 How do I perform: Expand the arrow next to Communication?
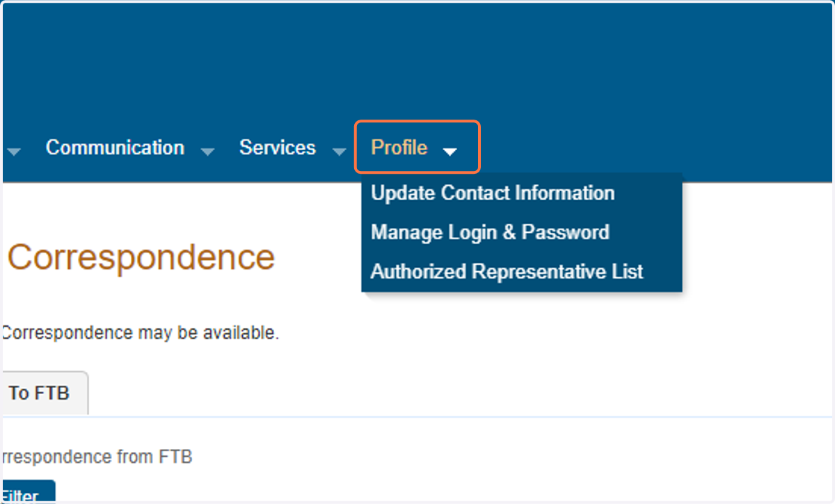coord(207,151)
